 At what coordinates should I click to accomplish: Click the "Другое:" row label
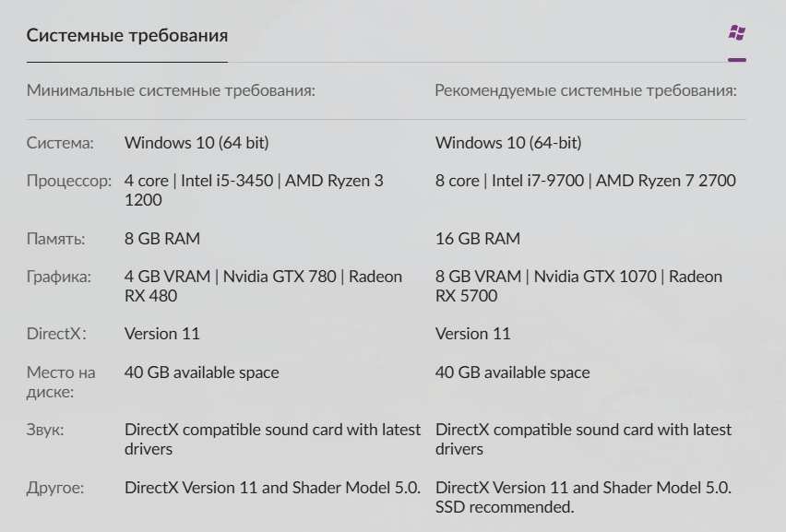[x=54, y=488]
